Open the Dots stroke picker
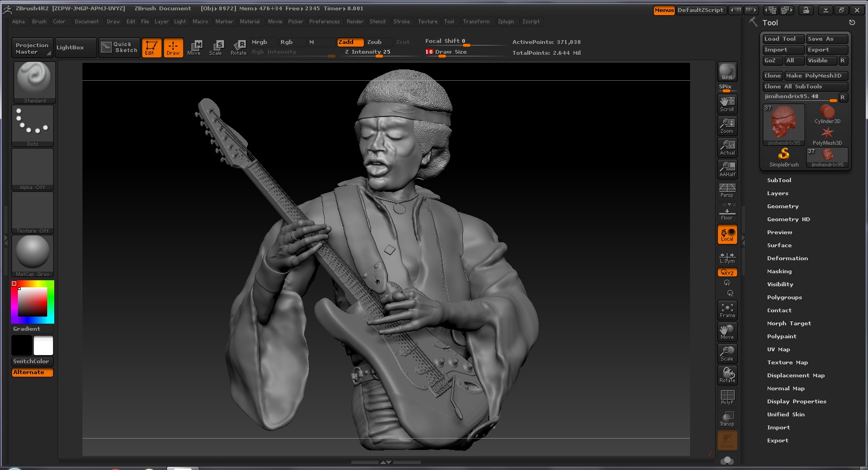868x470 pixels. [33, 125]
